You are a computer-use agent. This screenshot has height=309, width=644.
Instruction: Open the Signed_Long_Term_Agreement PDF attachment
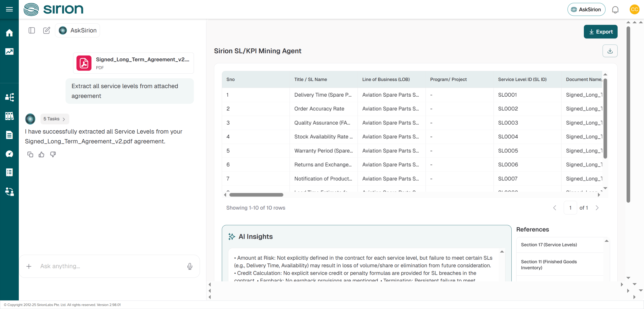pos(133,63)
